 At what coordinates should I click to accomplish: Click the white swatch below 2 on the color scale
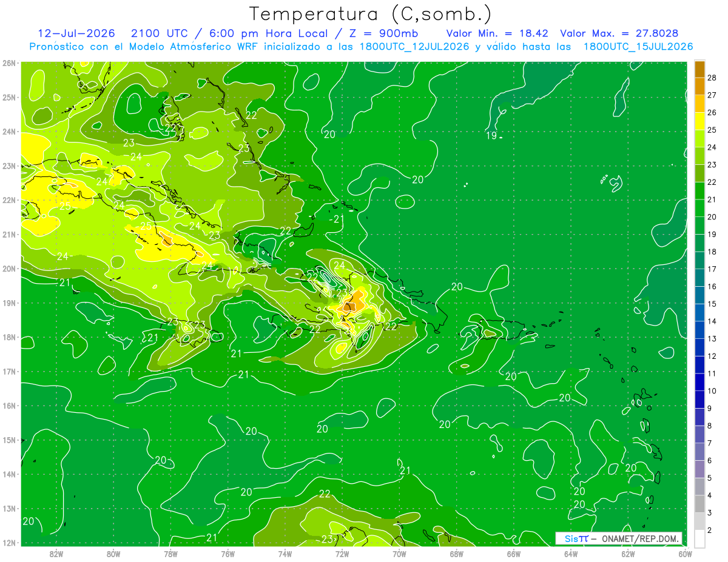coord(699,538)
